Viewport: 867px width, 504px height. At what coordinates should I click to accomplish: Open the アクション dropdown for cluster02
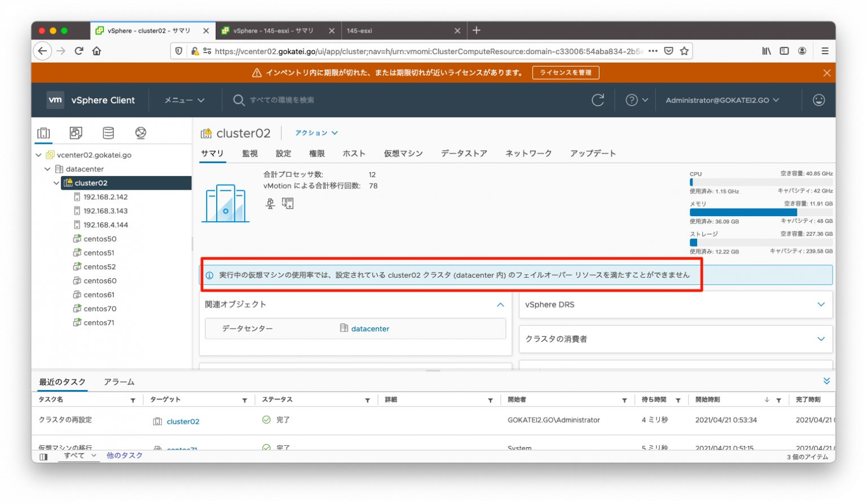(317, 133)
